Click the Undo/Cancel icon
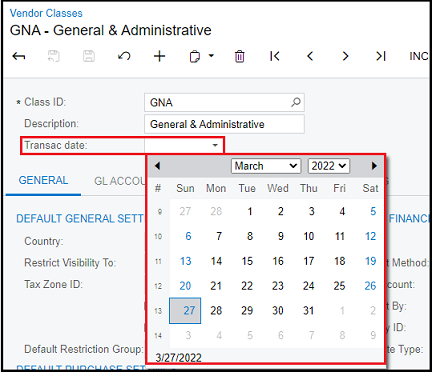 124,56
